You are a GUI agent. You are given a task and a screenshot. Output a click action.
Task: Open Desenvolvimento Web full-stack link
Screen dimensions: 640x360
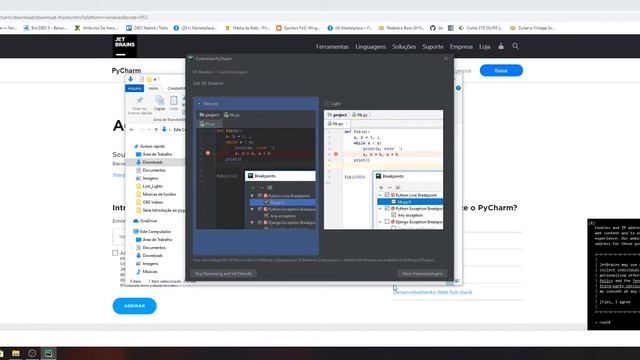(x=432, y=292)
